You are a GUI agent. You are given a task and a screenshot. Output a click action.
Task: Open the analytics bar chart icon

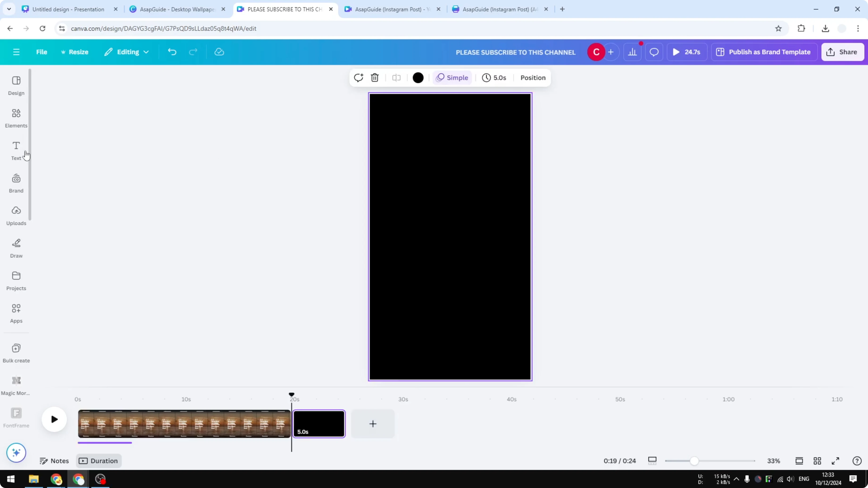click(x=632, y=52)
